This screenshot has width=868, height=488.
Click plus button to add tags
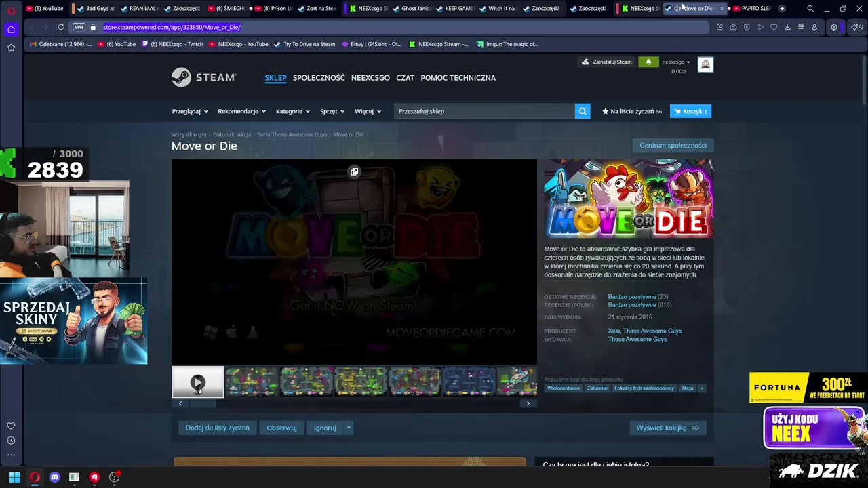702,388
